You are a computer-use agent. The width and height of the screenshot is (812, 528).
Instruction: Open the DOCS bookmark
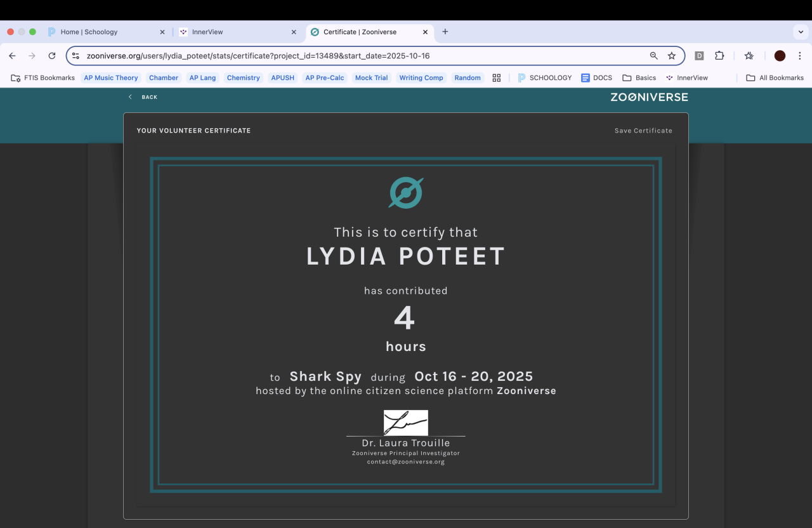pyautogui.click(x=597, y=77)
